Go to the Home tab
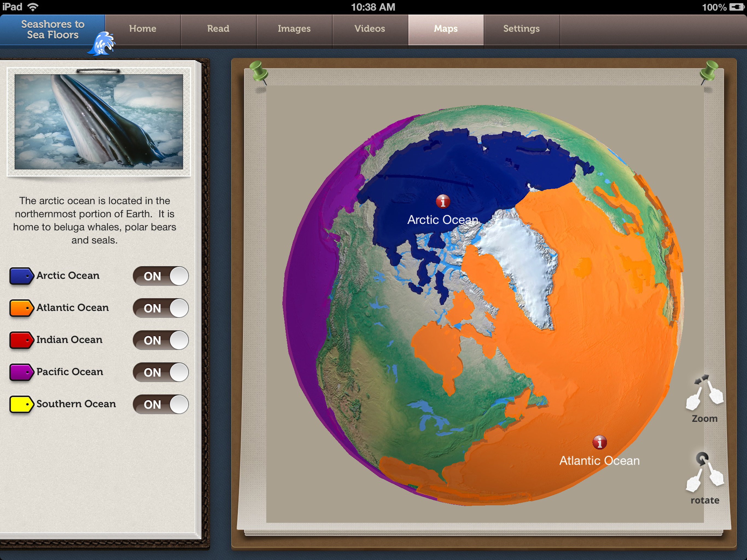Image resolution: width=747 pixels, height=560 pixels. click(142, 29)
